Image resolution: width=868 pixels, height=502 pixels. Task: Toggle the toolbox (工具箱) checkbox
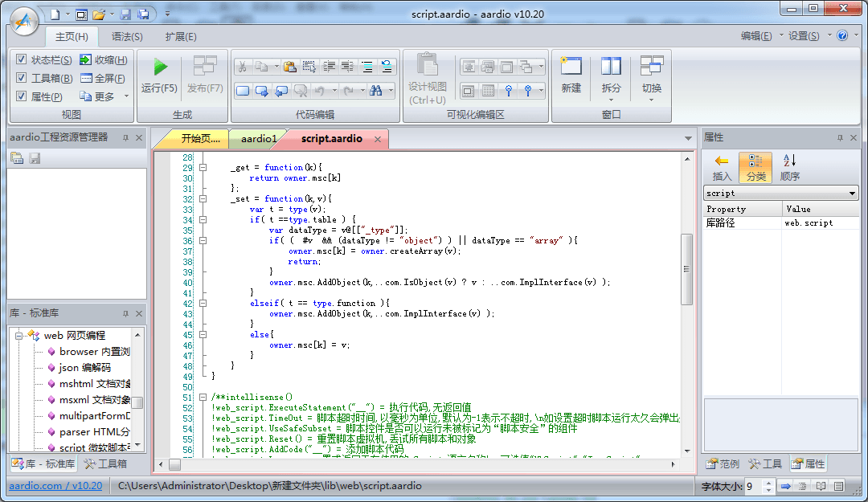22,78
